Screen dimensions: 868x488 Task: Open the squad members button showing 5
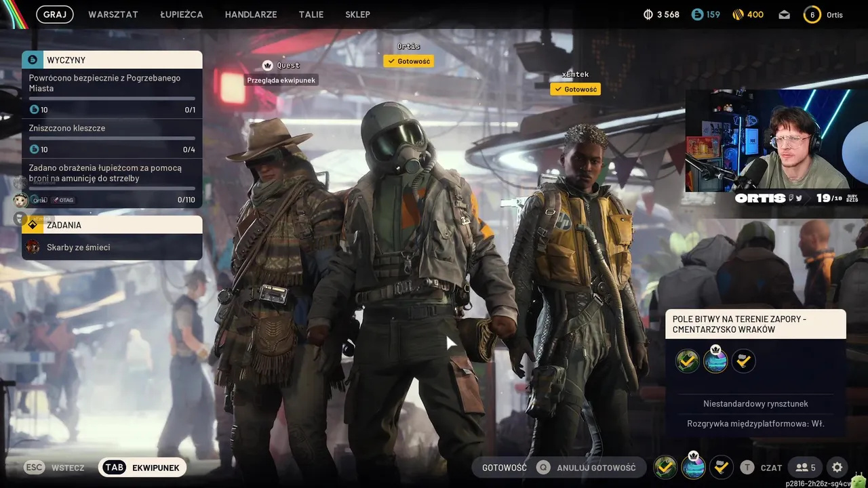(806, 467)
